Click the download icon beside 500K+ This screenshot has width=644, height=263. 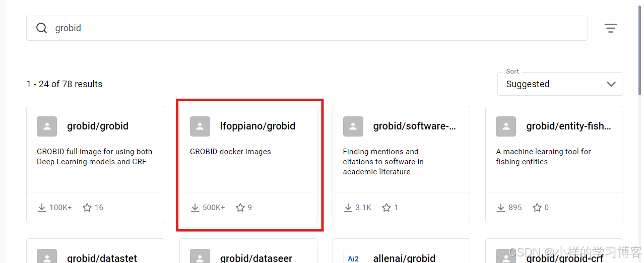[x=195, y=208]
